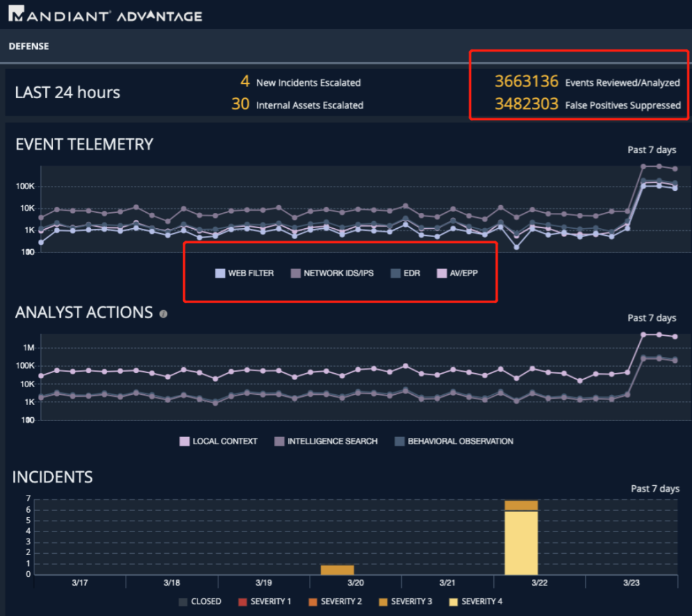Image resolution: width=692 pixels, height=616 pixels.
Task: Toggle the BEHAVIORAL OBSERVATION legend swatch
Action: 399,441
